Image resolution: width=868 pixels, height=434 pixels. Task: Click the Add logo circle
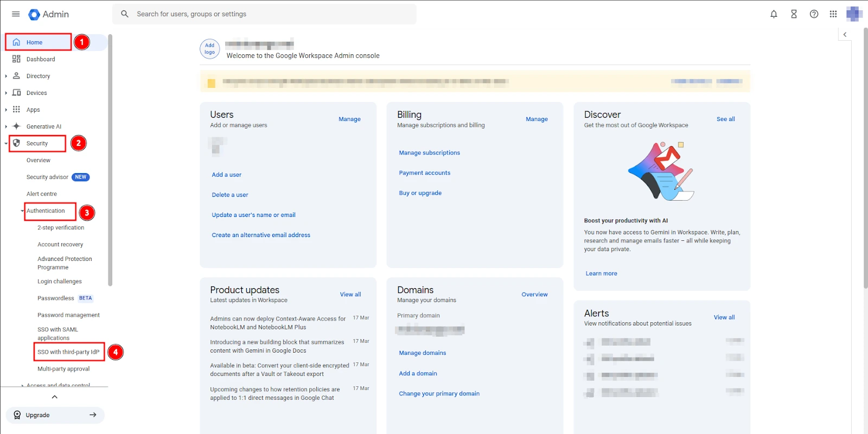pyautogui.click(x=209, y=49)
